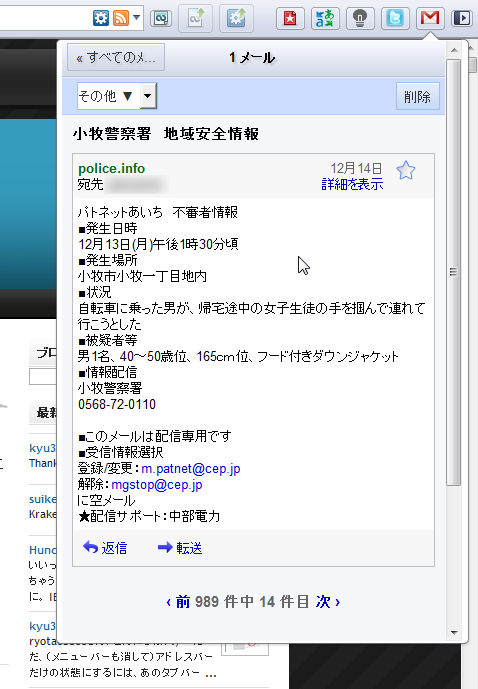Open the m.patnet@cep.jp email link

click(x=191, y=469)
